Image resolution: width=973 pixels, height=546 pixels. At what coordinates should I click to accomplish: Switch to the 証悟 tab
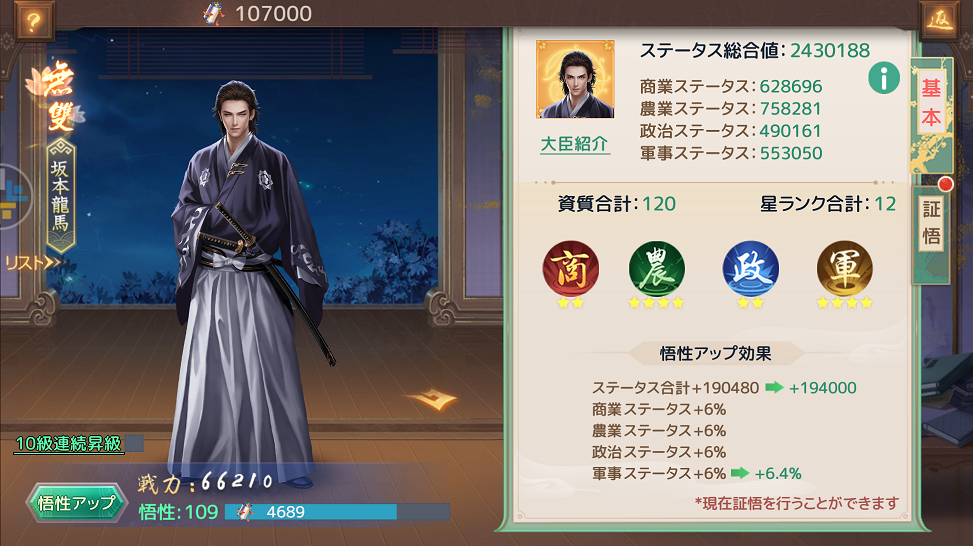(931, 223)
